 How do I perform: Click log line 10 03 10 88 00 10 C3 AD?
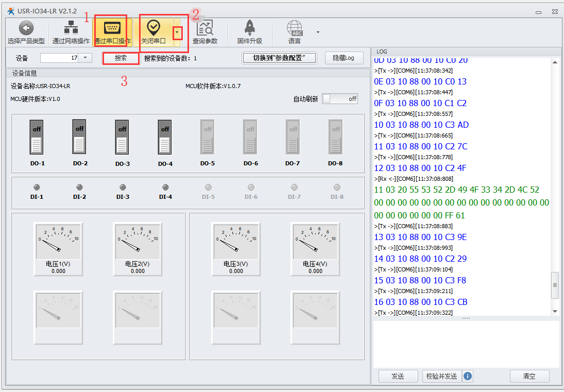[x=421, y=125]
